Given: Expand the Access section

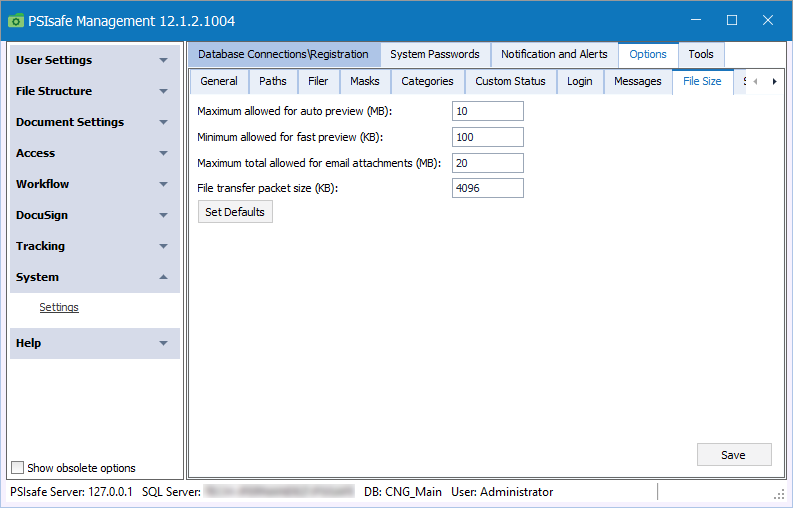Looking at the screenshot, I should tap(95, 153).
